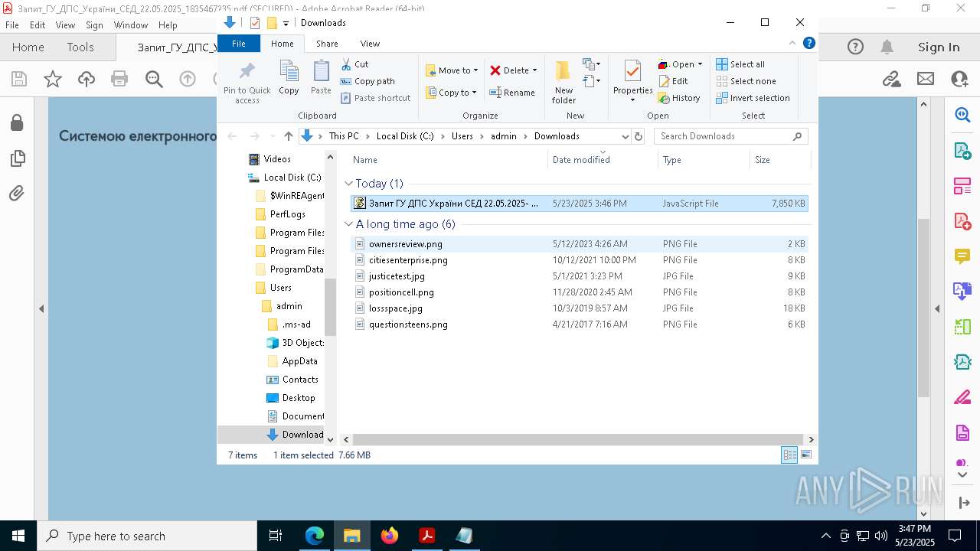The image size is (980, 551).
Task: Collapse the Today (1) group
Action: coord(348,184)
